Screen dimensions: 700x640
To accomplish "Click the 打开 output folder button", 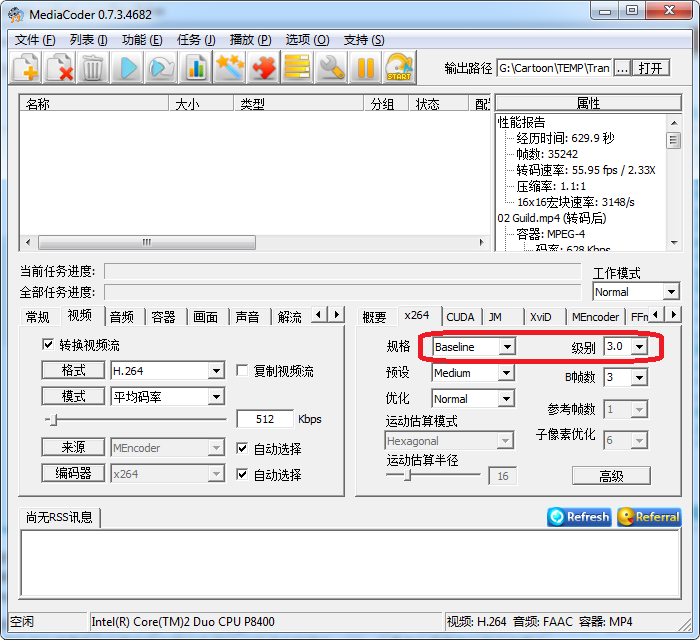I will (650, 68).
